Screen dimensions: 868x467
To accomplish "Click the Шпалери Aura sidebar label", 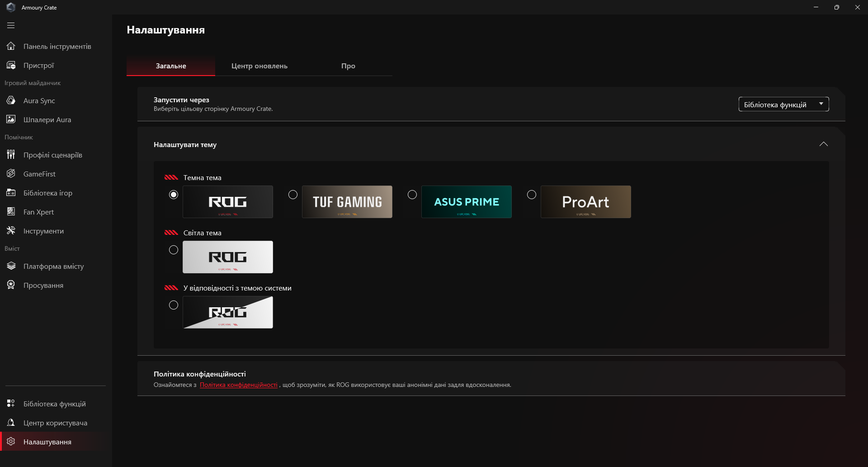I will tap(47, 120).
